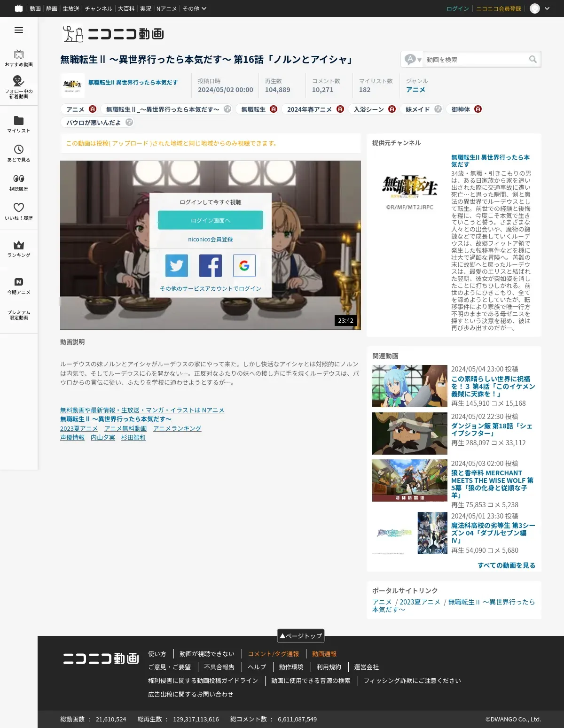Screen dimensions: 564x728
Task: Open the dictionary icon next to 御神体 tag
Action: click(x=478, y=109)
